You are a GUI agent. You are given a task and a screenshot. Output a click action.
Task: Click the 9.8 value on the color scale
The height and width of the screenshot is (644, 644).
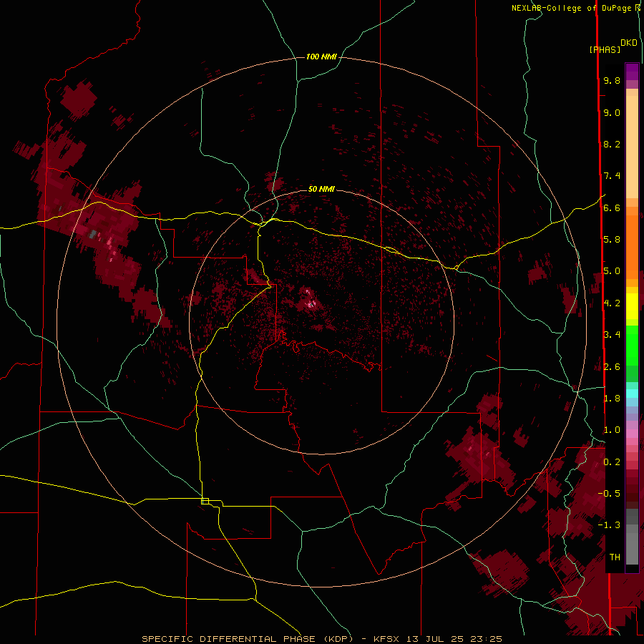click(x=612, y=80)
